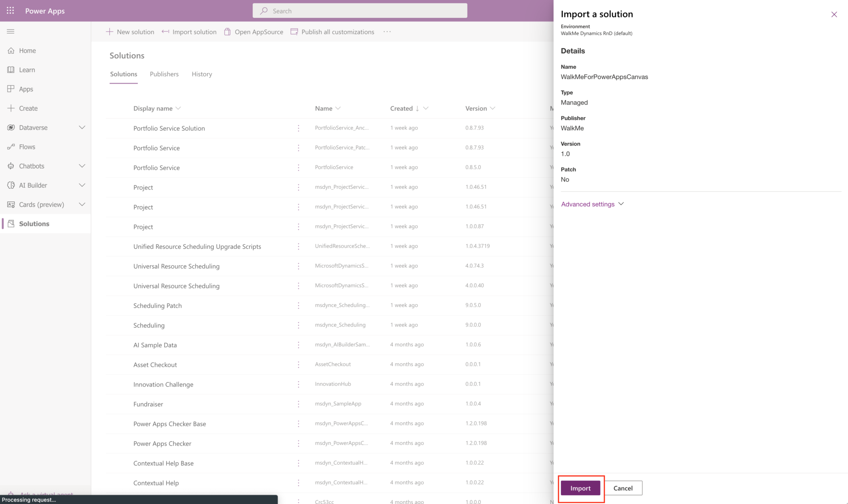
Task: Select Home in the left sidebar
Action: (27, 50)
